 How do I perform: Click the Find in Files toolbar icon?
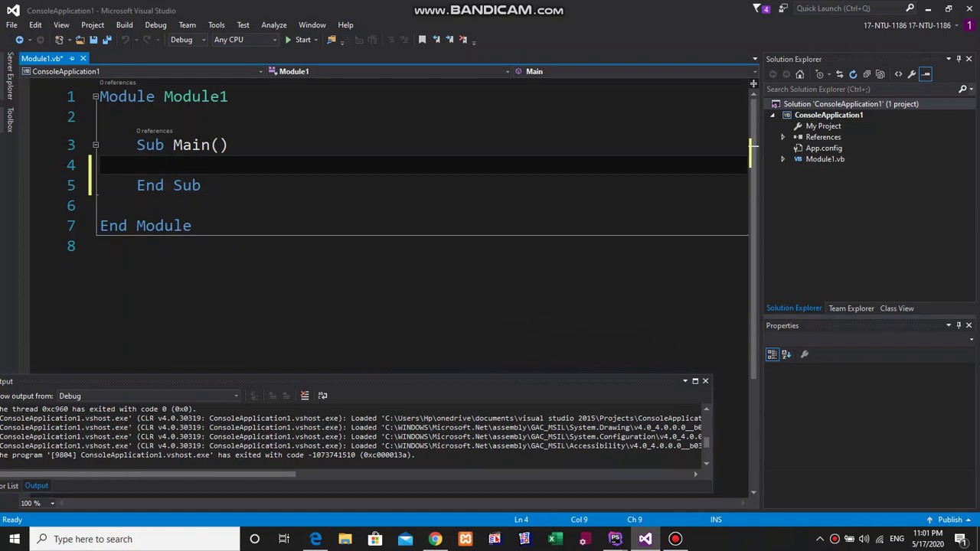click(332, 40)
